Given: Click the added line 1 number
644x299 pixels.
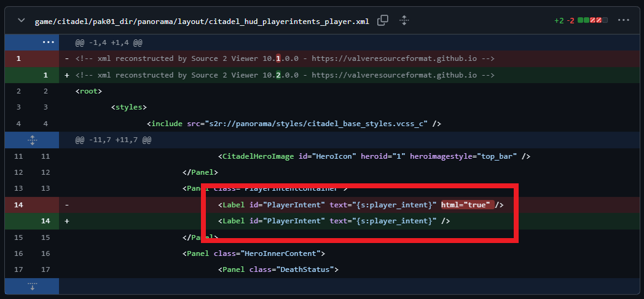Looking at the screenshot, I should [x=45, y=75].
